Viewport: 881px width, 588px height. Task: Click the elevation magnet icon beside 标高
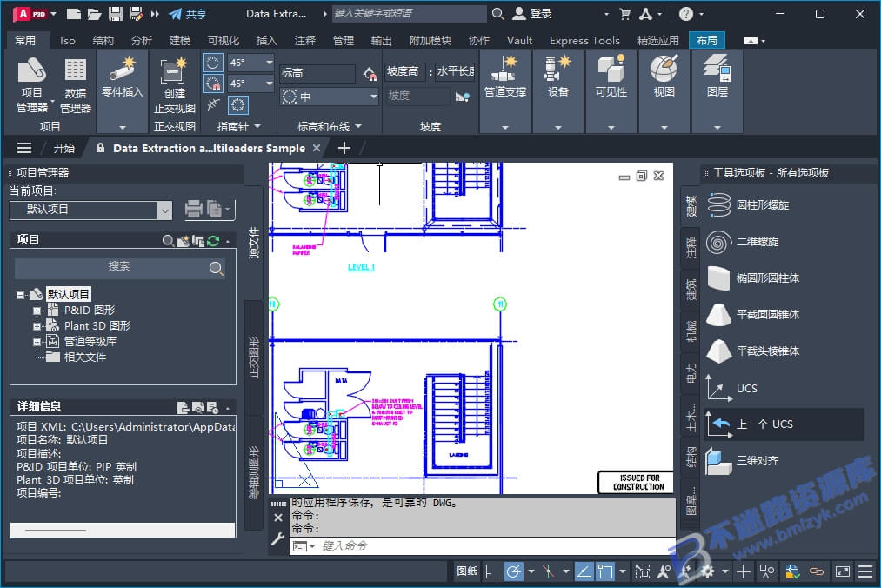tap(370, 73)
